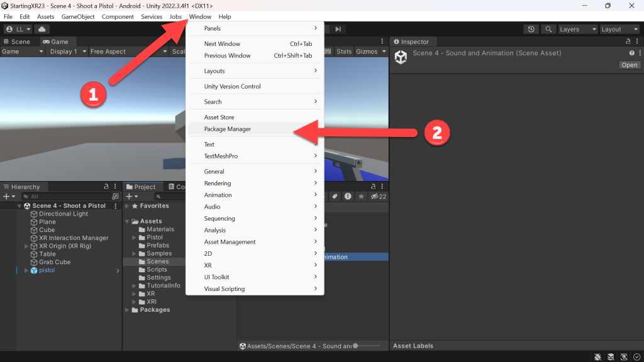Open the Undo History icon
This screenshot has width=644, height=362.
531,29
